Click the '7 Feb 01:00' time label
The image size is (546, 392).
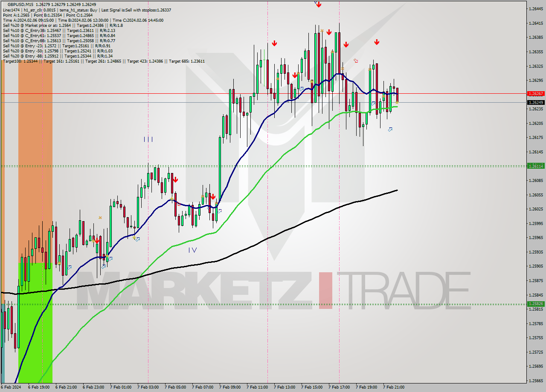pyautogui.click(x=121, y=387)
